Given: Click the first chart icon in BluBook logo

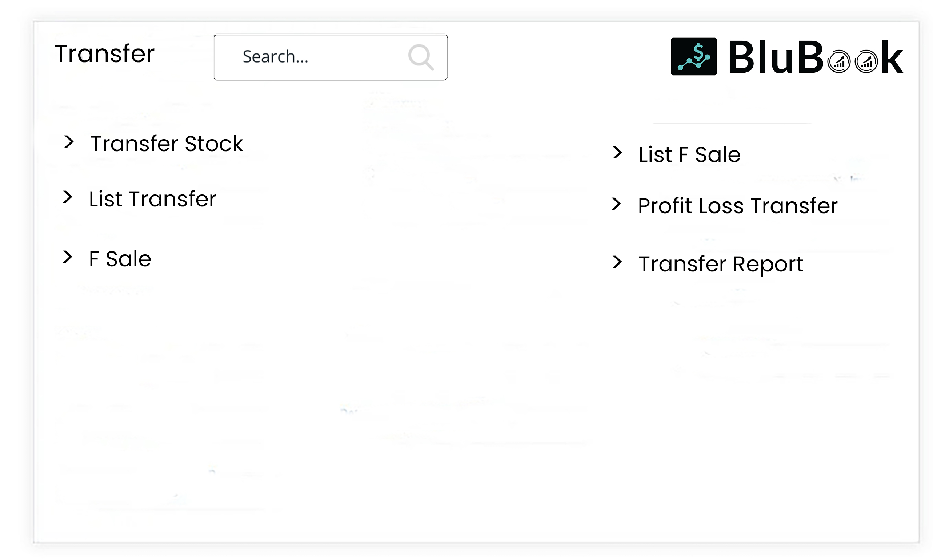Looking at the screenshot, I should [x=838, y=61].
